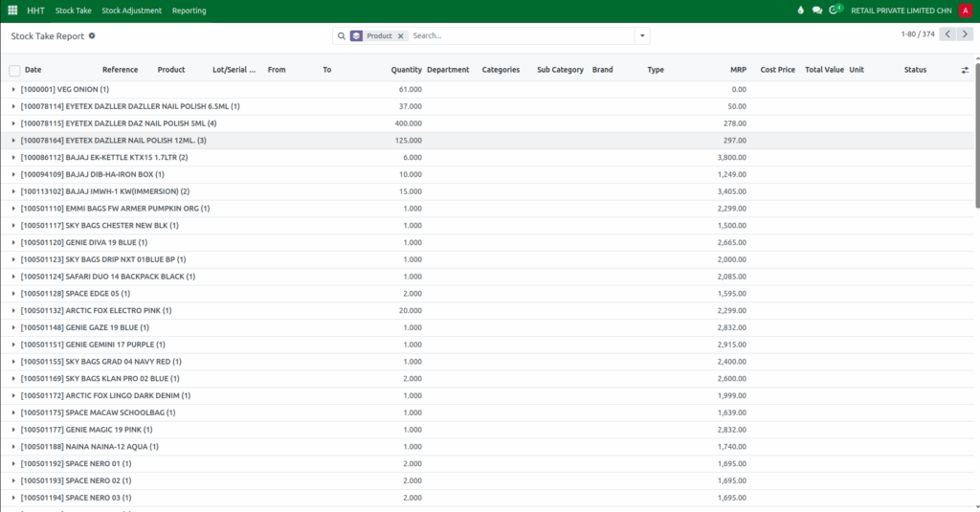Viewport: 980px width, 512px height.
Task: Sort by the Sub Category column header
Action: coord(560,70)
